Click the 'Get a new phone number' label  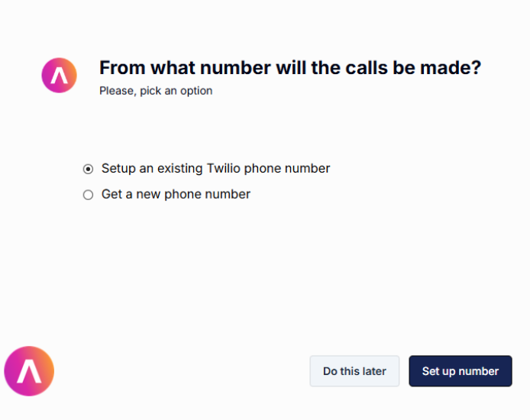click(176, 194)
